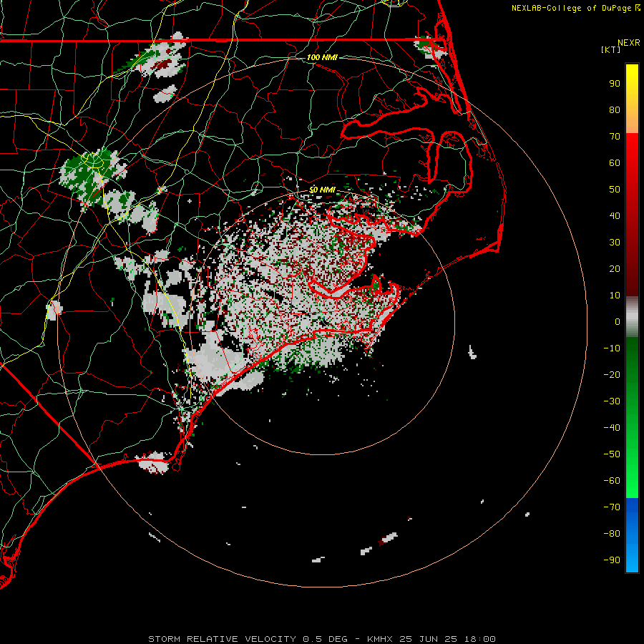
Task: Click the "KMHX" station ID in the caption
Action: click(x=380, y=639)
